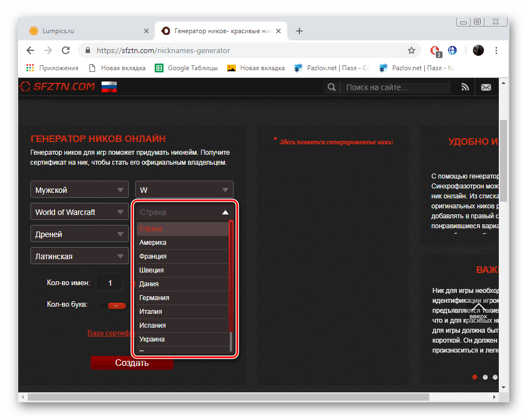Viewport: 527px width, 420px height.
Task: Click the horizontal page scrollbar
Action: (228, 397)
